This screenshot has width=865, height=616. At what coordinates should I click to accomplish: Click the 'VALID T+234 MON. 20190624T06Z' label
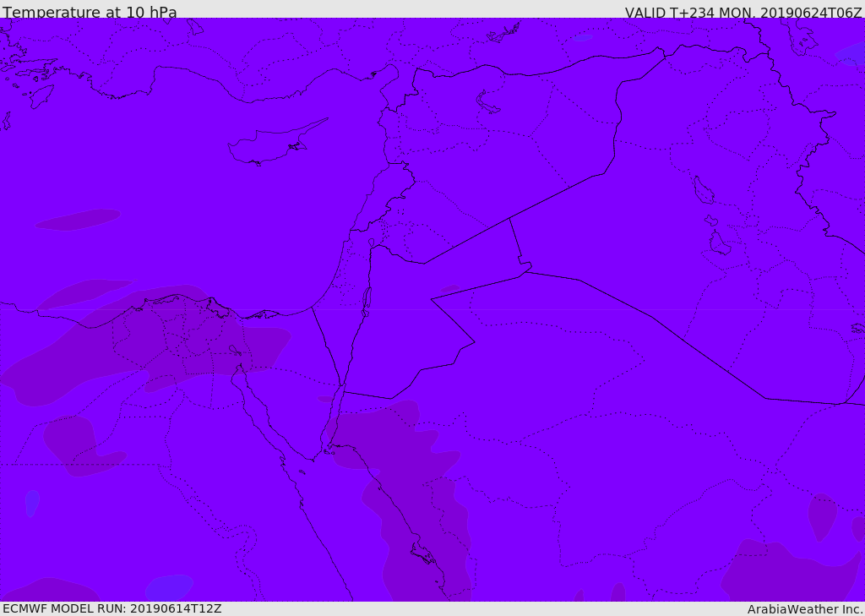743,12
